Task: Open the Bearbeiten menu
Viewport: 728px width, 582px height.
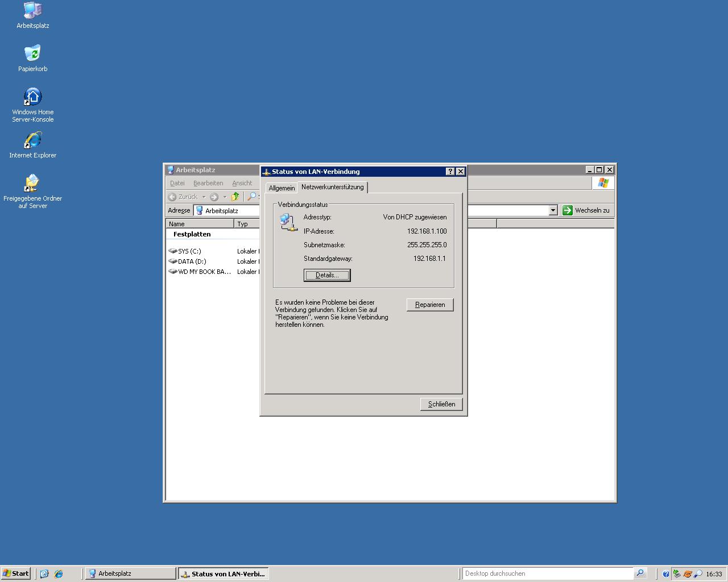Action: (208, 183)
